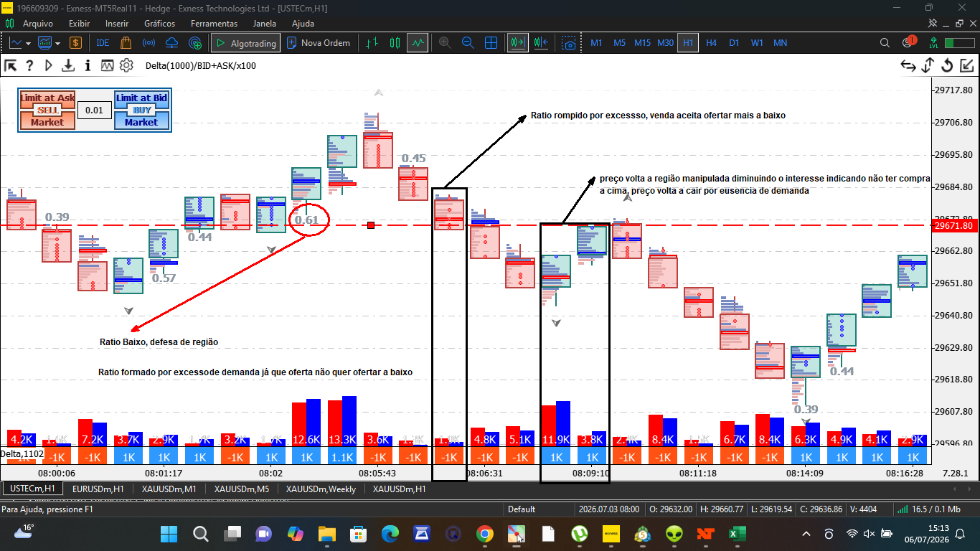Take a chart screenshot with camera icon

tap(569, 43)
